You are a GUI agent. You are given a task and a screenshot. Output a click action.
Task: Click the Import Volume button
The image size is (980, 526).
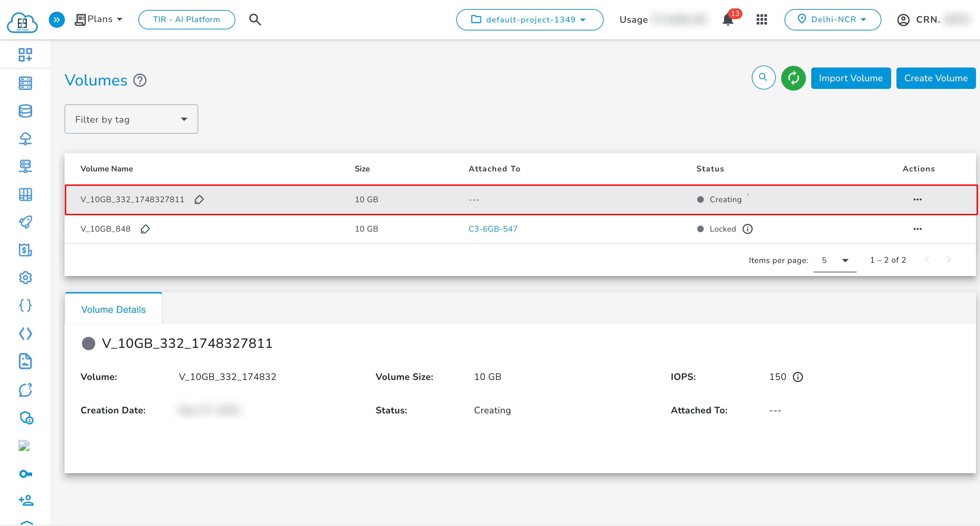[x=850, y=78]
